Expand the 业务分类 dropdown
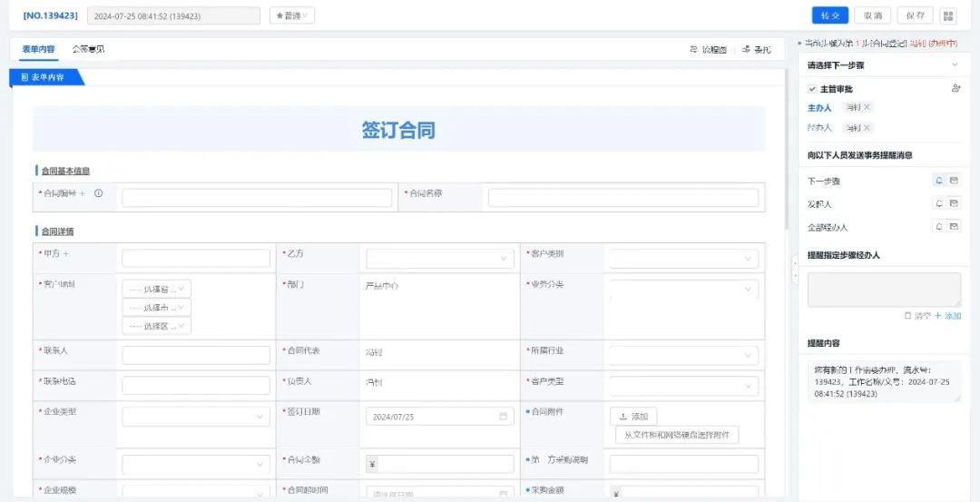 tap(684, 290)
